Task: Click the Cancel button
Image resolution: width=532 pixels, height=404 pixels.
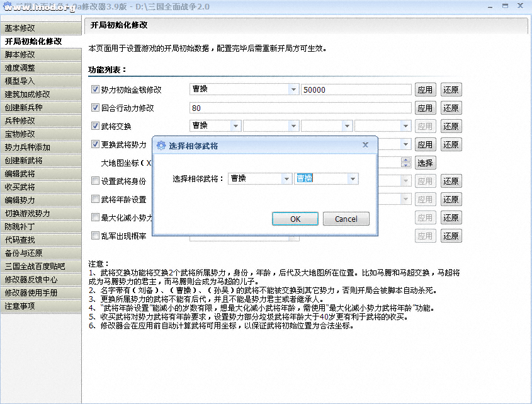Action: coord(346,219)
